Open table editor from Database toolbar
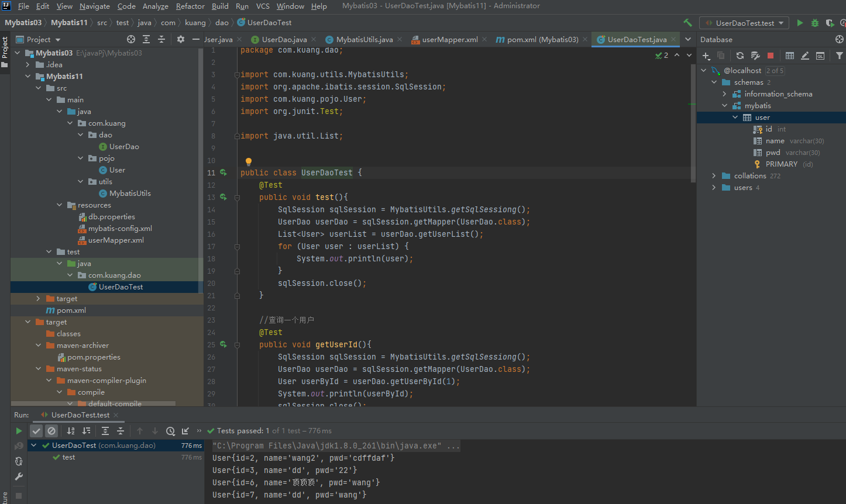This screenshot has width=846, height=504. (x=790, y=56)
